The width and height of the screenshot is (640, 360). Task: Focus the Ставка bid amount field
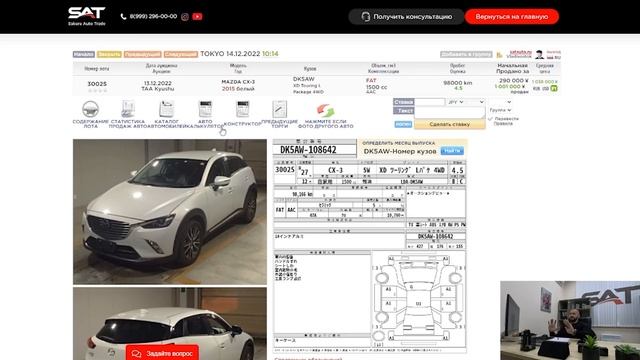(x=429, y=102)
